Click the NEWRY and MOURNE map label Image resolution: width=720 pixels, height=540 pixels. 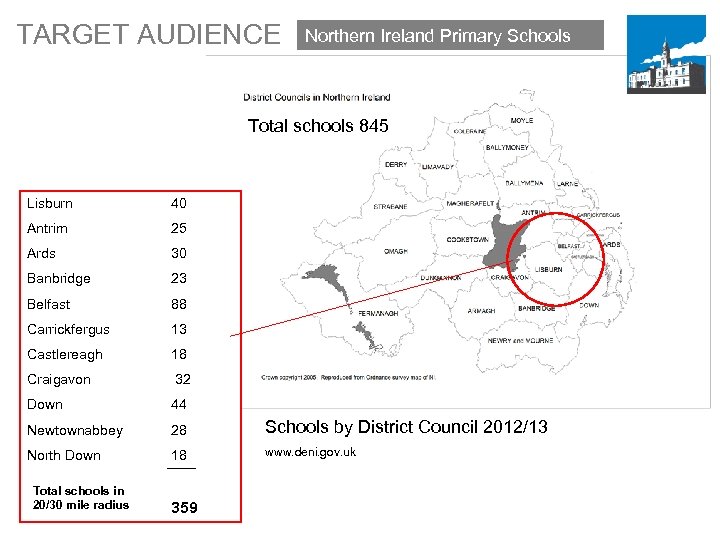coord(520,341)
